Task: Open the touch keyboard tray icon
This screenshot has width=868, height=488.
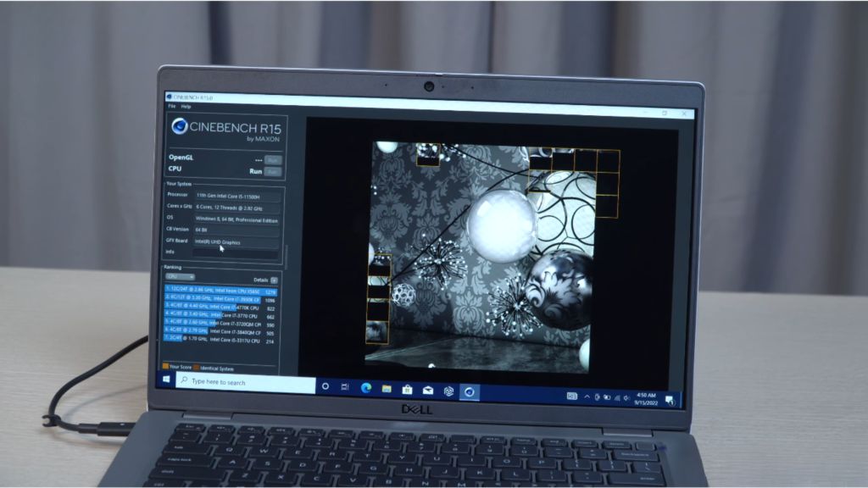Action: [x=572, y=396]
